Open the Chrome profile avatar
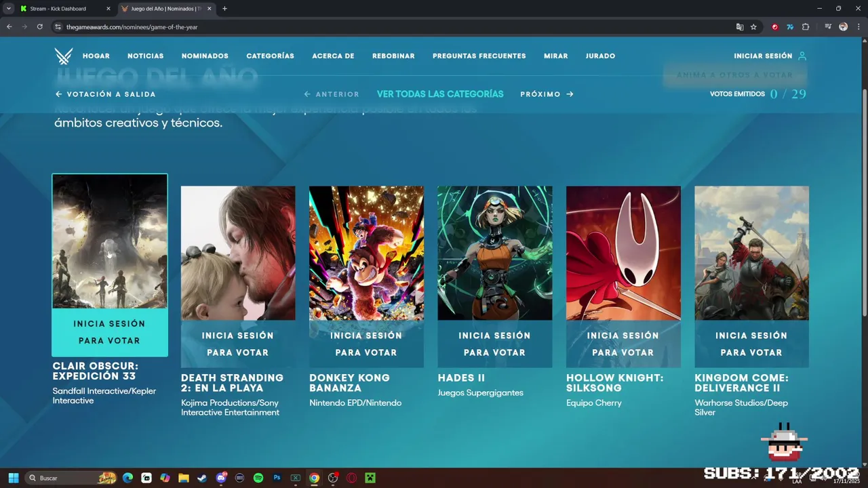 [843, 27]
